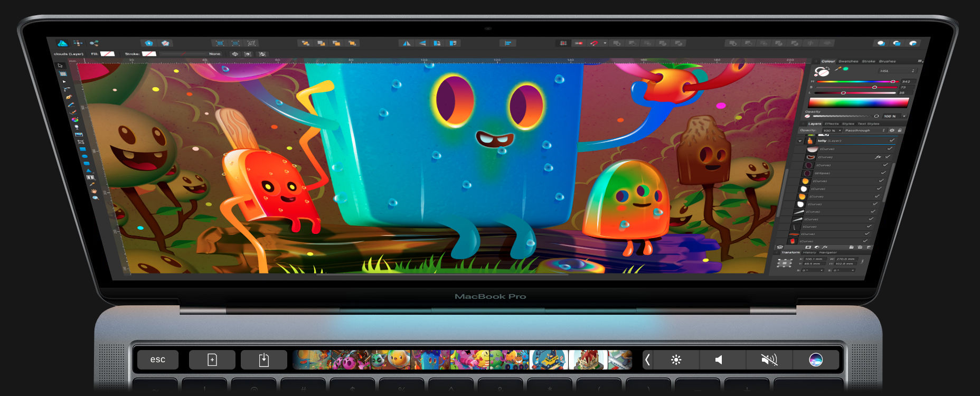Image resolution: width=980 pixels, height=396 pixels.
Task: Toggle the aspect-ratio link in Transform panel
Action: 862,261
